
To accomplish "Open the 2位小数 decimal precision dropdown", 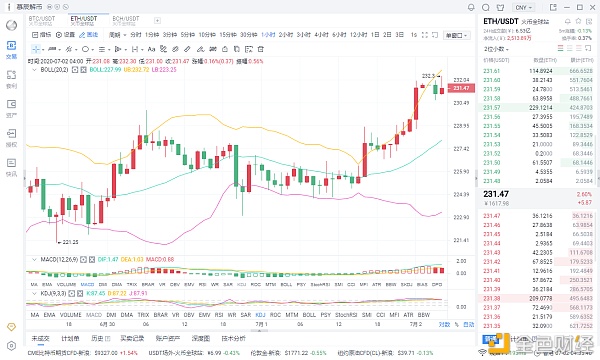I will [x=496, y=49].
